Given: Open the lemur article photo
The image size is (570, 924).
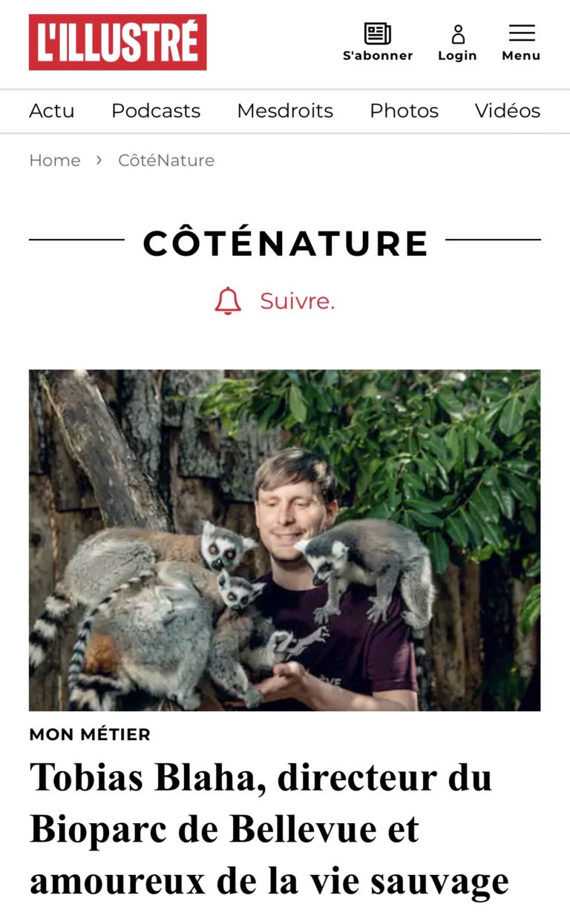Looking at the screenshot, I should (285, 541).
